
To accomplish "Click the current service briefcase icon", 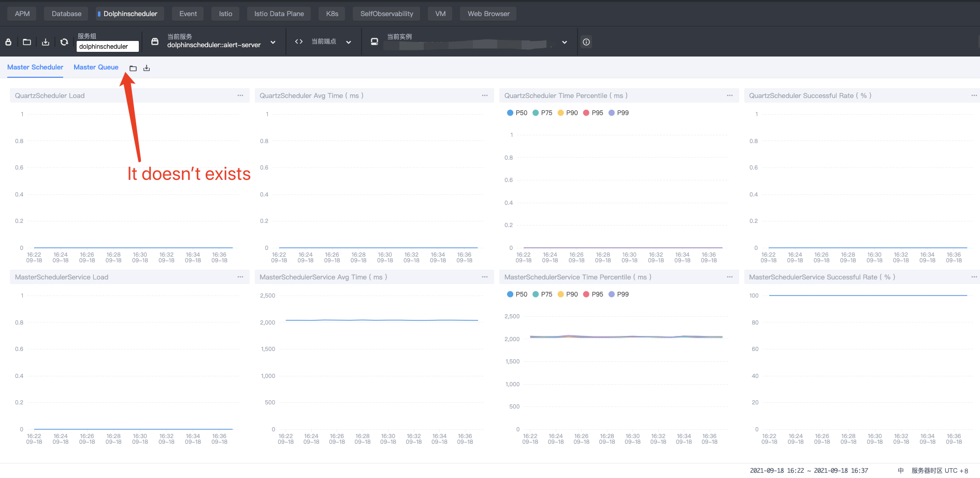I will coord(155,41).
